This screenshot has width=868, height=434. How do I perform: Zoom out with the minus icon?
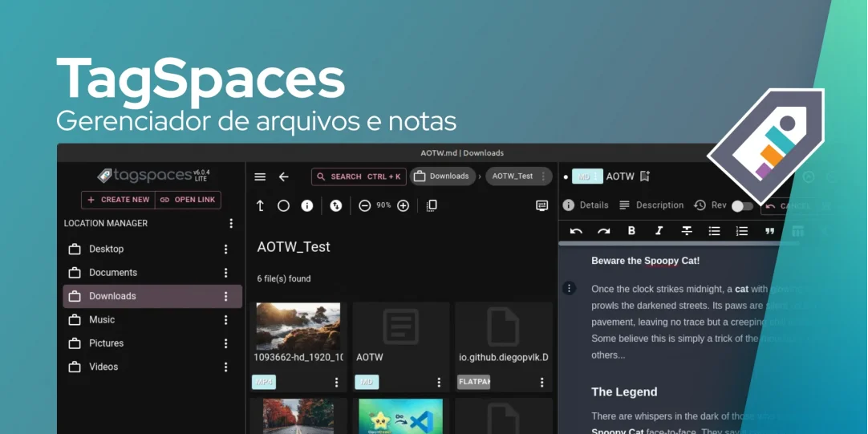[x=364, y=206]
